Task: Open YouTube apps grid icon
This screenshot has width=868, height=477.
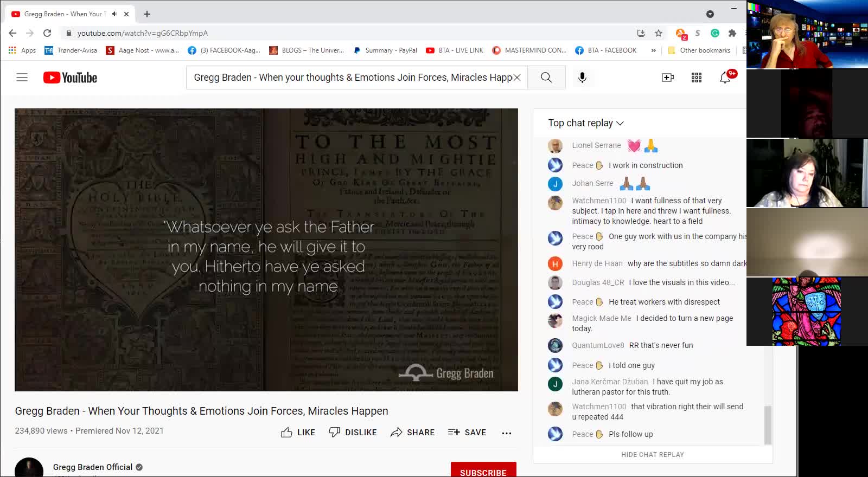Action: (697, 78)
